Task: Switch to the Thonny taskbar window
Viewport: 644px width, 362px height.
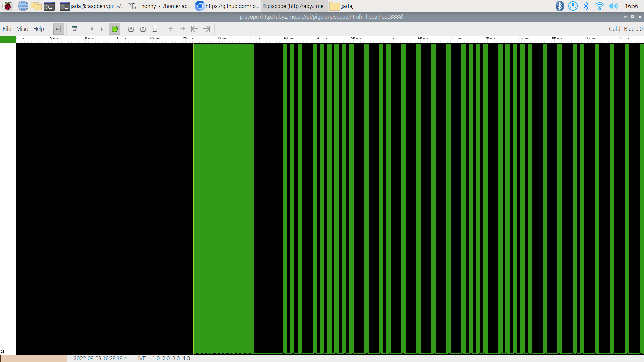Action: (160, 6)
